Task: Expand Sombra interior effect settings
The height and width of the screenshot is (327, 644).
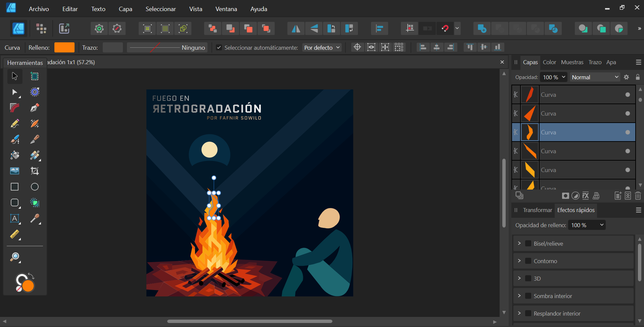Action: tap(519, 295)
